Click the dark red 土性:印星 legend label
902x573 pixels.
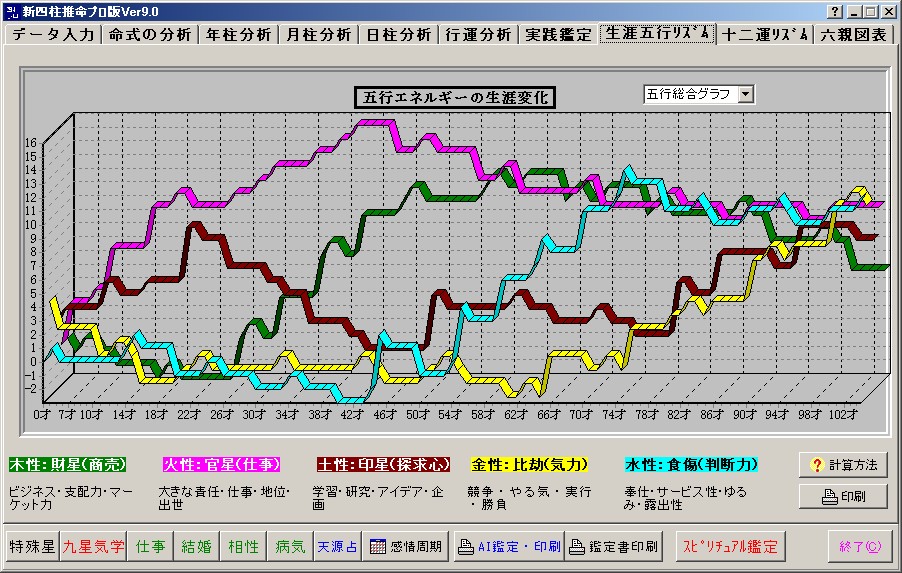point(383,464)
